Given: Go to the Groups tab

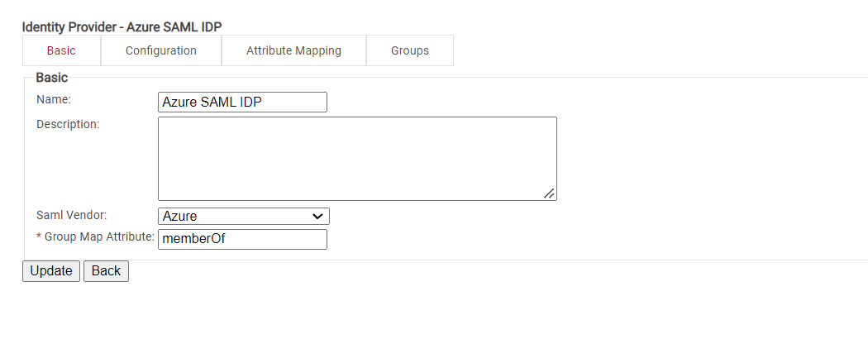Looking at the screenshot, I should pos(410,50).
